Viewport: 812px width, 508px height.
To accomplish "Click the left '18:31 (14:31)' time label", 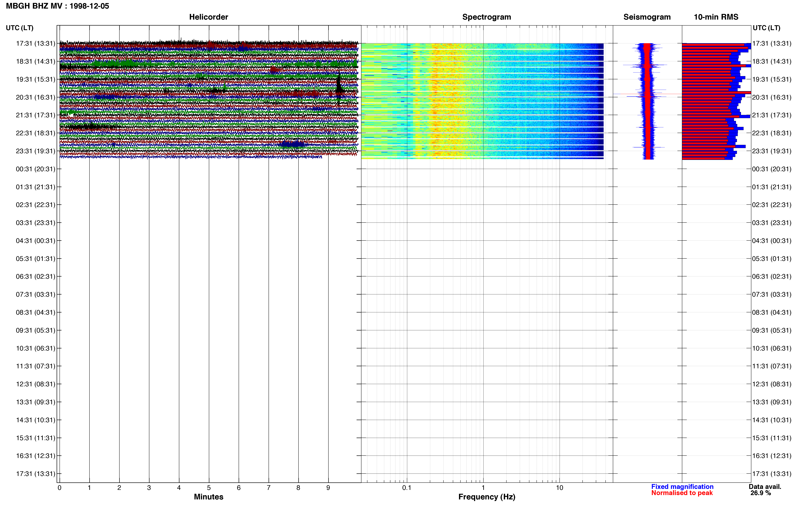I will (36, 61).
